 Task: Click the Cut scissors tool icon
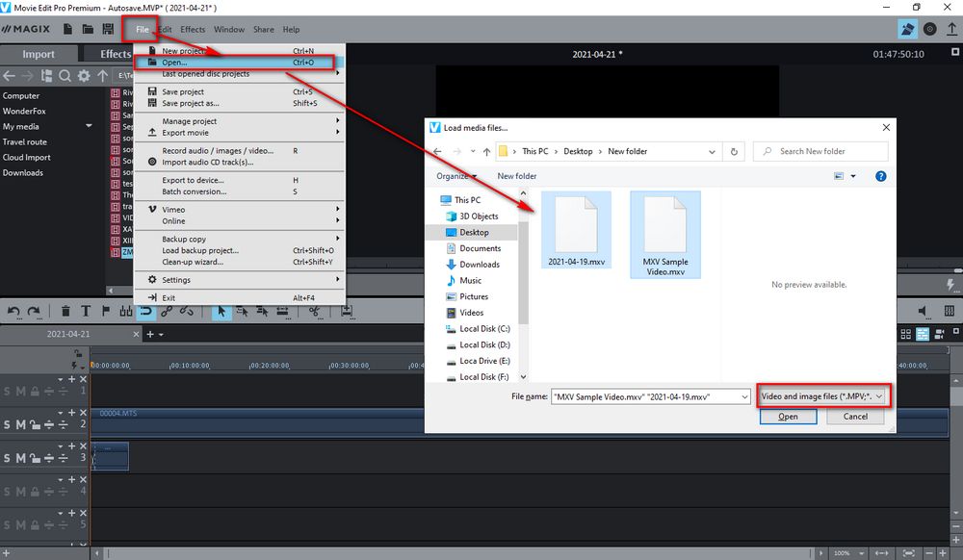[315, 312]
